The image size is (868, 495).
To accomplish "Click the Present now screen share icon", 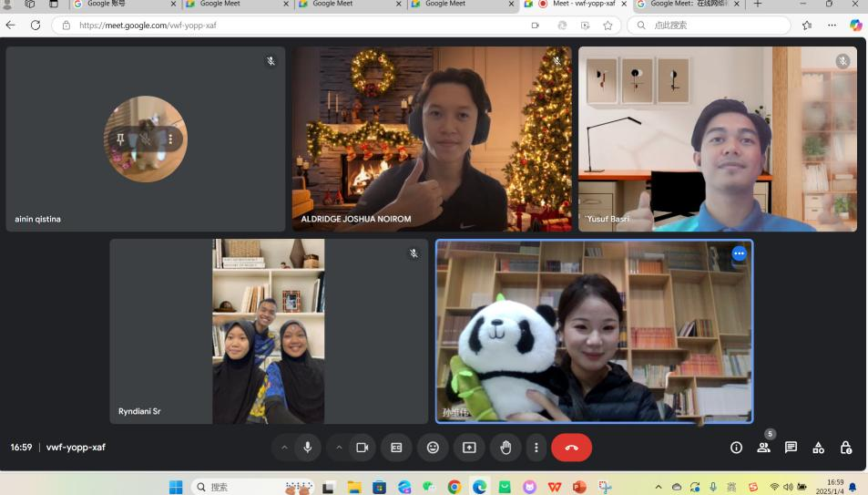I will click(469, 448).
